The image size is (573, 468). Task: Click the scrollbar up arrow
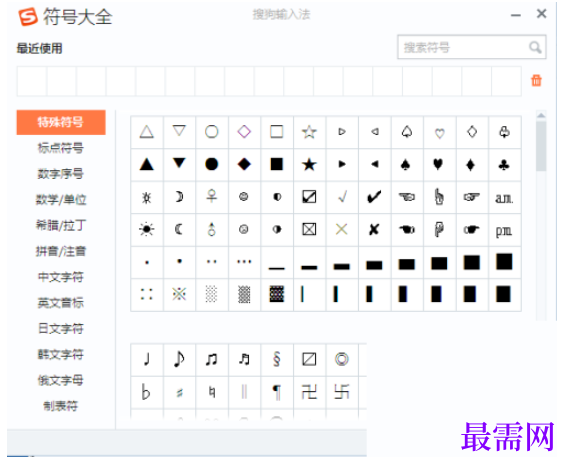click(541, 115)
